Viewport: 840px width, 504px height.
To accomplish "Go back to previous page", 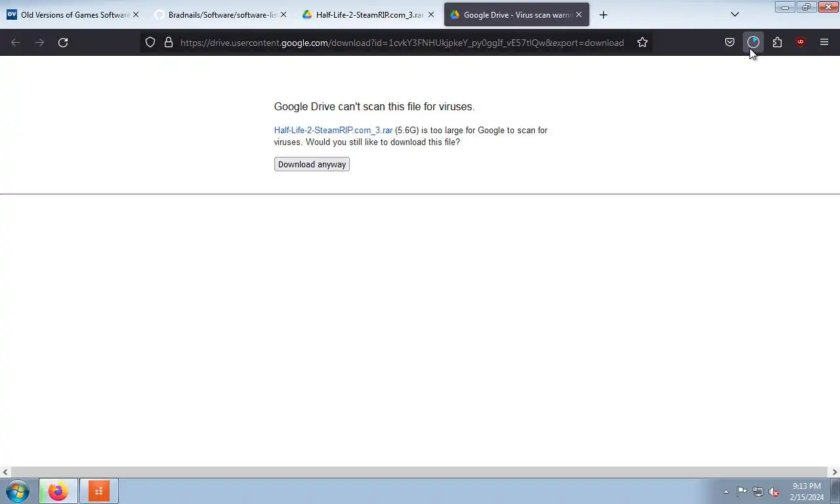I will pyautogui.click(x=16, y=42).
